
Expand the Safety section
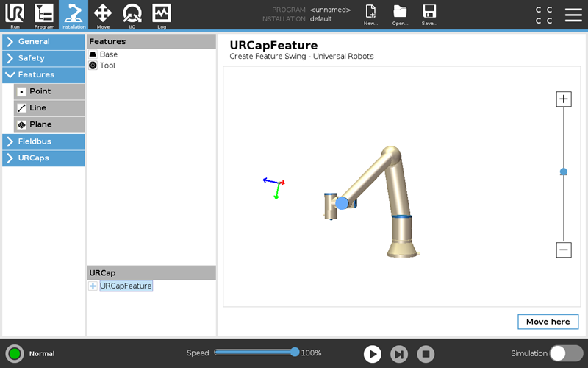tap(43, 58)
